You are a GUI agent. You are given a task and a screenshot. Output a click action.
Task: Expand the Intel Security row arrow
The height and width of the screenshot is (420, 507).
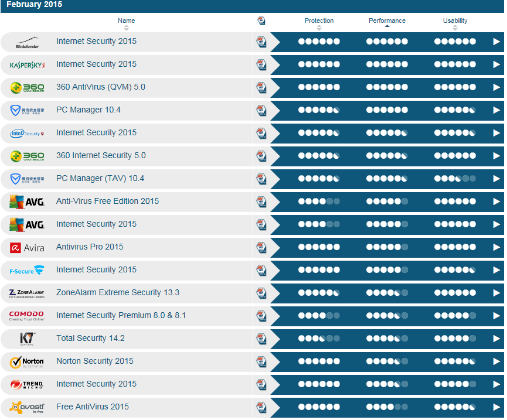tap(496, 133)
